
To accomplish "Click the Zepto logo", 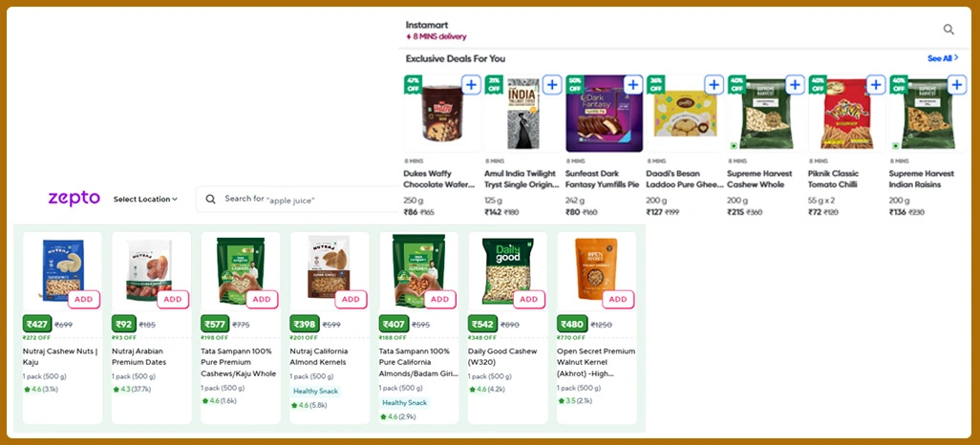I will pyautogui.click(x=75, y=199).
